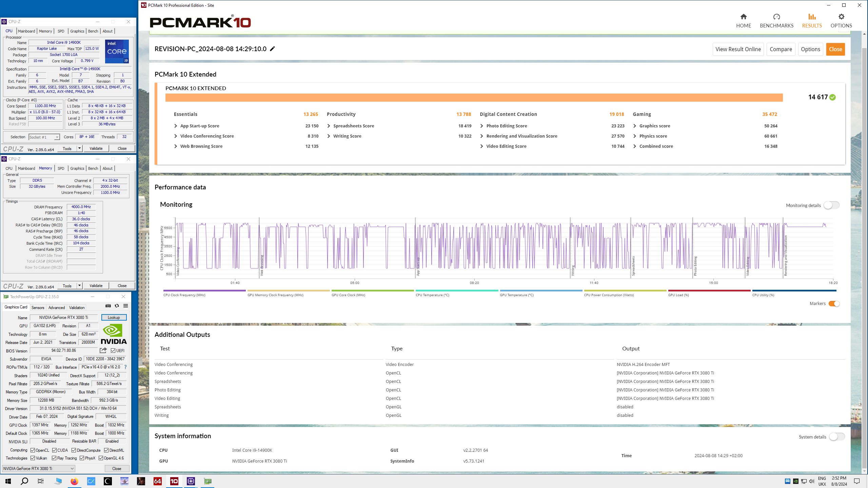The width and height of the screenshot is (868, 488).
Task: Open the GPU-Z hamburger menu
Action: [x=125, y=306]
